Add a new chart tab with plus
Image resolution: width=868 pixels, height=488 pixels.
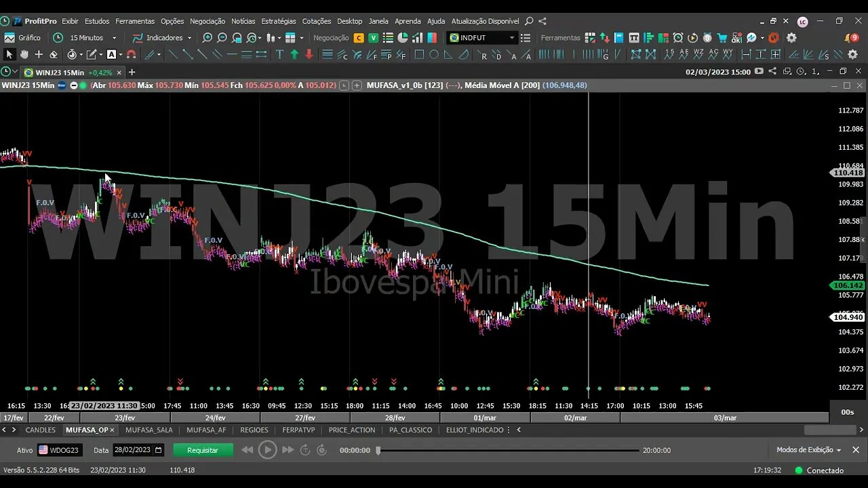coord(132,72)
